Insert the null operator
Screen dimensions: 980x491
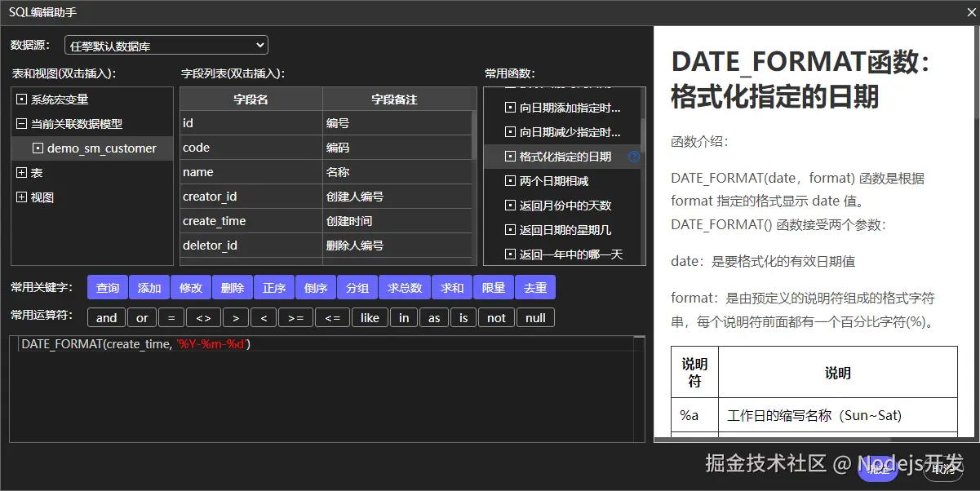[x=535, y=317]
